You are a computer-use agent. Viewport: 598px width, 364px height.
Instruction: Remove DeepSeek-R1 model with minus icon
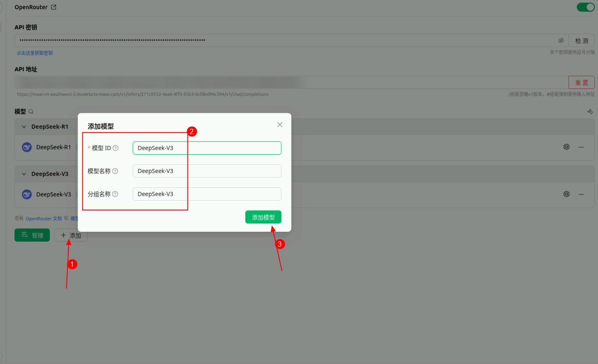coord(581,147)
